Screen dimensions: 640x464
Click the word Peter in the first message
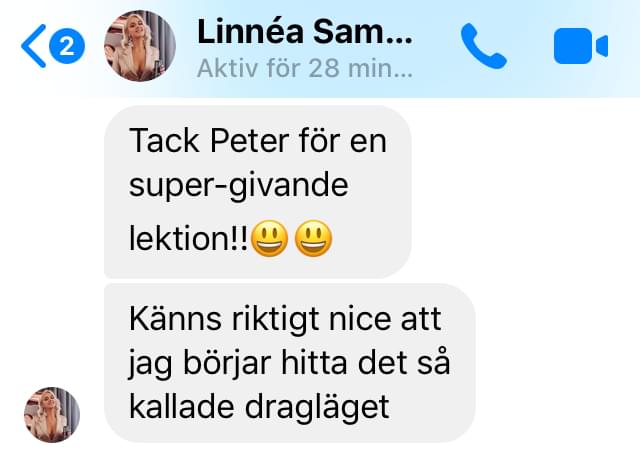(x=249, y=141)
